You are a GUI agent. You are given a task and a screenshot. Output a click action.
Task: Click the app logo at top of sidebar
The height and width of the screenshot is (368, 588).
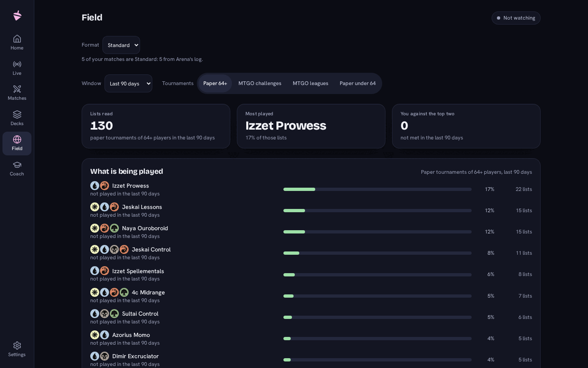click(x=17, y=16)
